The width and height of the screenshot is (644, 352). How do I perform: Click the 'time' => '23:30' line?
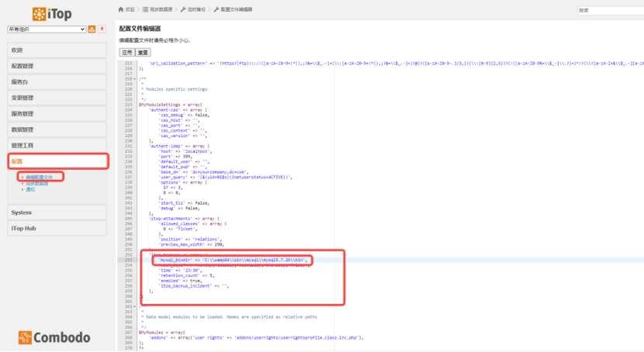coord(180,271)
